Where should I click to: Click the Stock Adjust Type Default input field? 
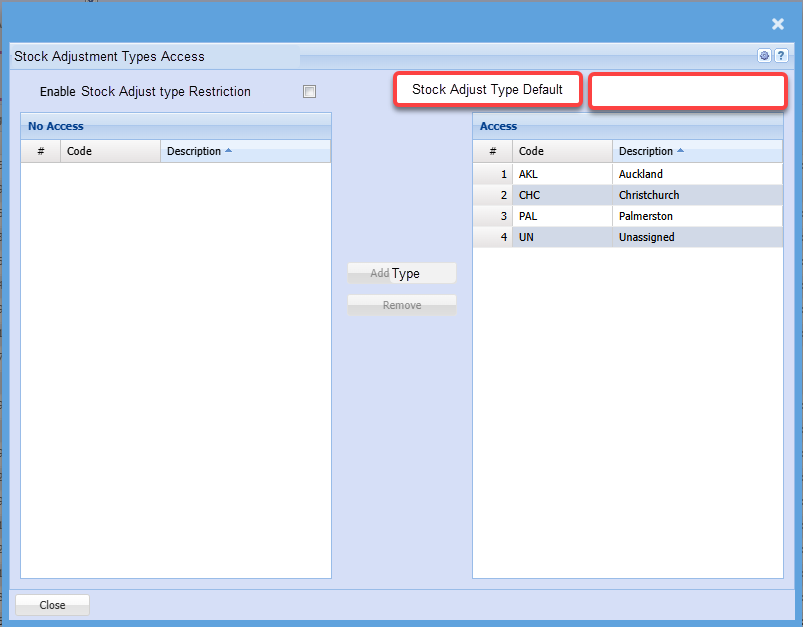click(x=687, y=91)
